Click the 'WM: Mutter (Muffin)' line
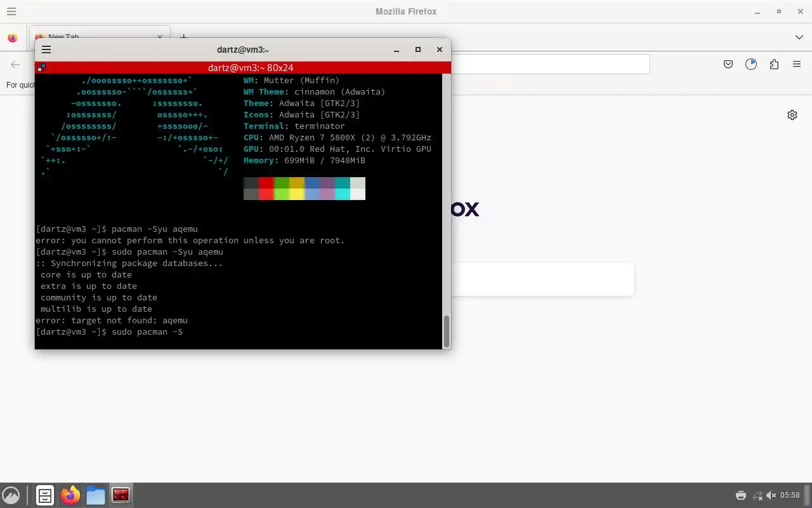This screenshot has width=812, height=508. [292, 81]
